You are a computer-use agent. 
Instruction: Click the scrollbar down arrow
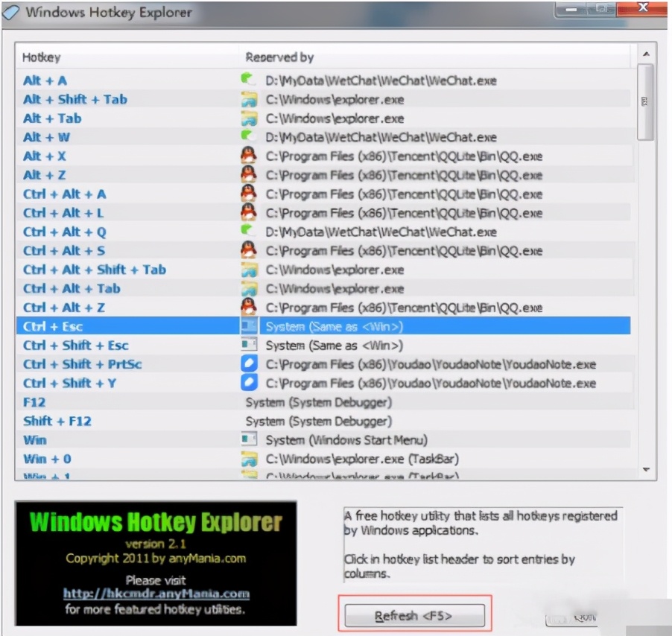(646, 470)
